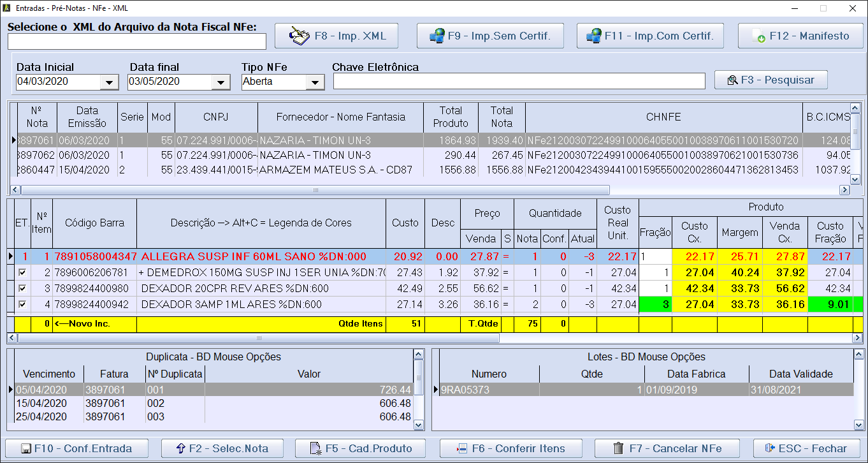Image resolution: width=868 pixels, height=463 pixels.
Task: Click green Custo Fração cell 9.01
Action: [830, 305]
